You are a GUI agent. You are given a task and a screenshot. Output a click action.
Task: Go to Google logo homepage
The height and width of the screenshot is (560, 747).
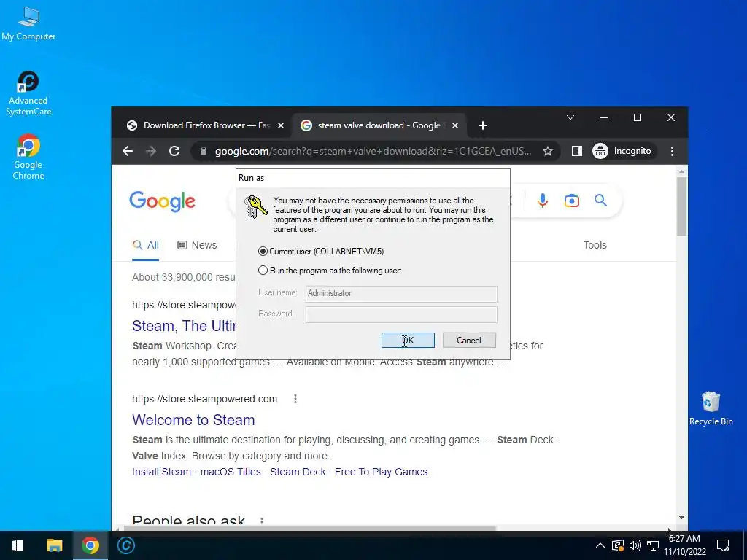pyautogui.click(x=163, y=201)
